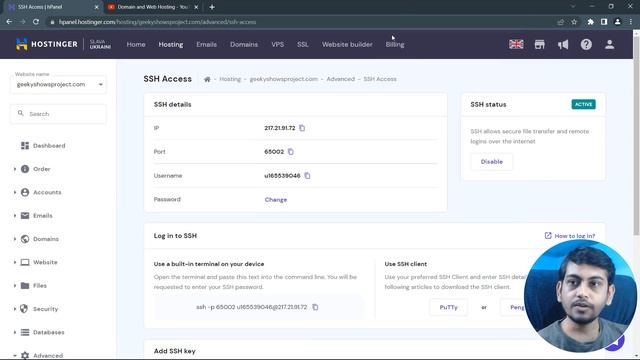Expand the Emails sidebar section
640x360 pixels.
(x=15, y=216)
